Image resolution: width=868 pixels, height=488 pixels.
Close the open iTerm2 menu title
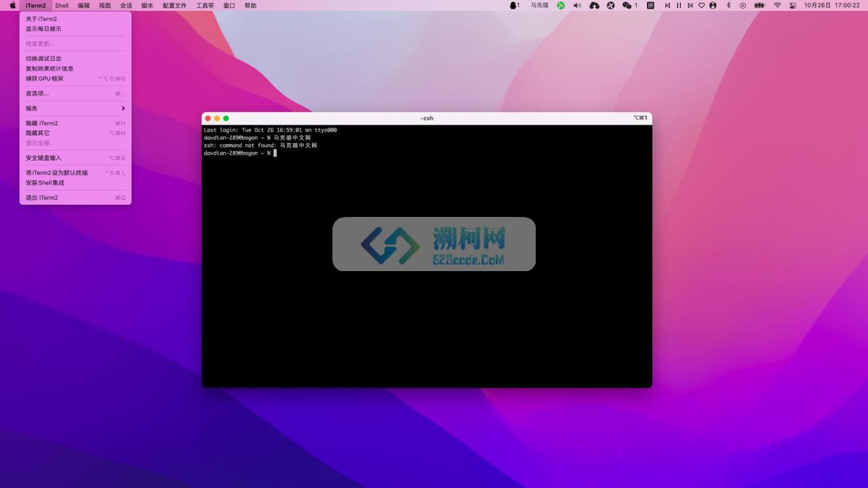[36, 5]
